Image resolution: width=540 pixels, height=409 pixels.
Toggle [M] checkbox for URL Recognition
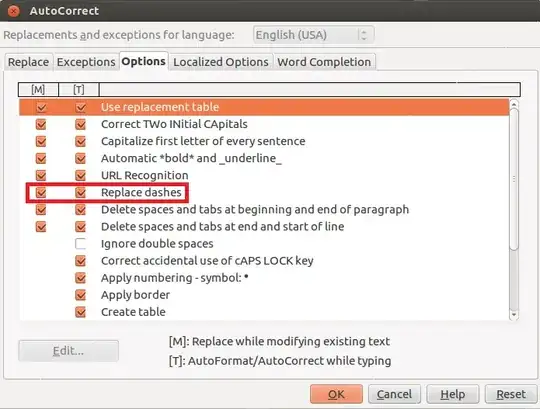coord(41,175)
